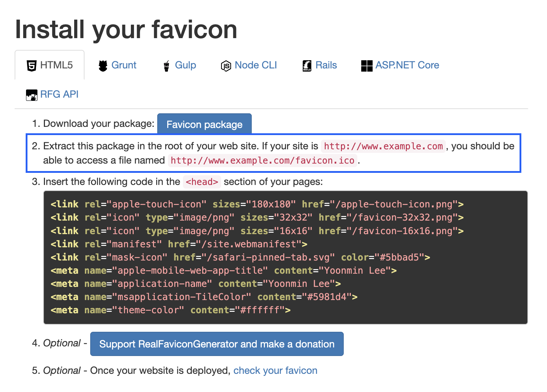
Task: Click the favicon.ico example URL
Action: 262,161
